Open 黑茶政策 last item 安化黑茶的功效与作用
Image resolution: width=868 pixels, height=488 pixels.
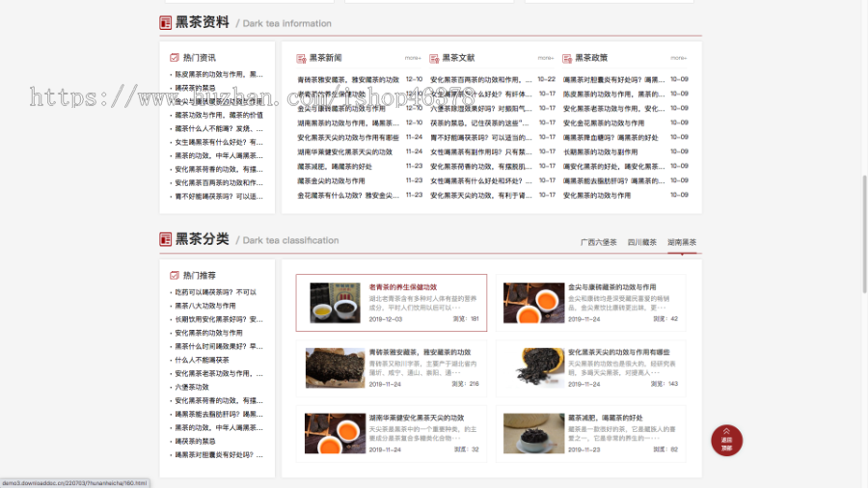click(597, 196)
